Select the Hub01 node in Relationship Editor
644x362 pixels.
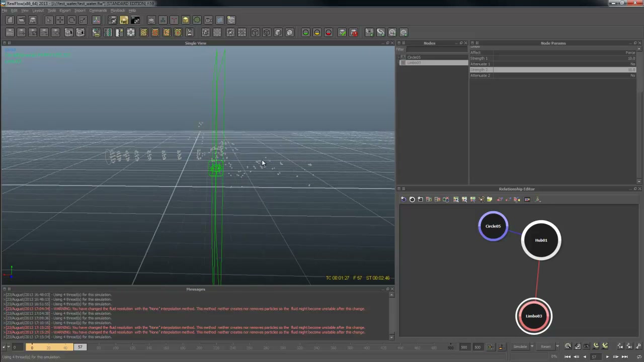click(x=541, y=240)
